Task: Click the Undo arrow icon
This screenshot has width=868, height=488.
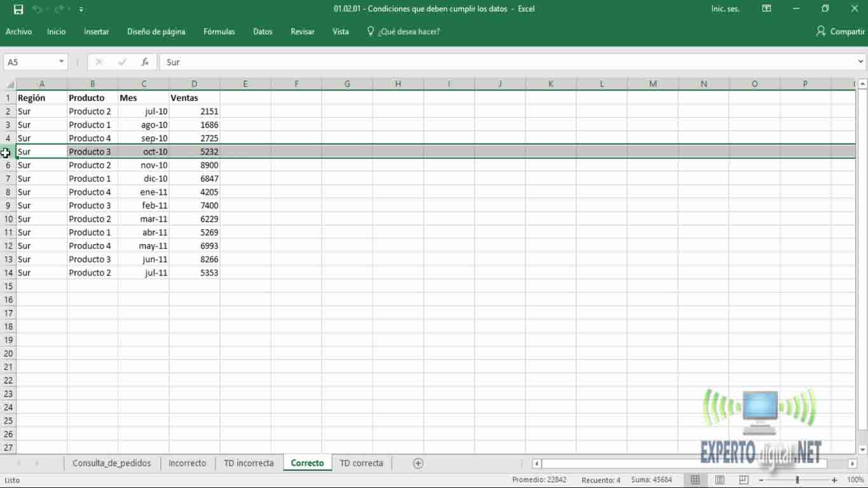Action: 37,10
